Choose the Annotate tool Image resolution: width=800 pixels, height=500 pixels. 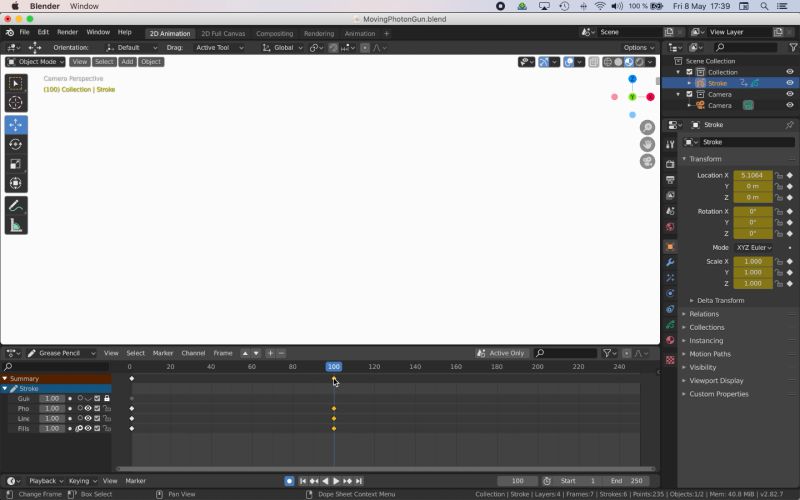tap(16, 206)
